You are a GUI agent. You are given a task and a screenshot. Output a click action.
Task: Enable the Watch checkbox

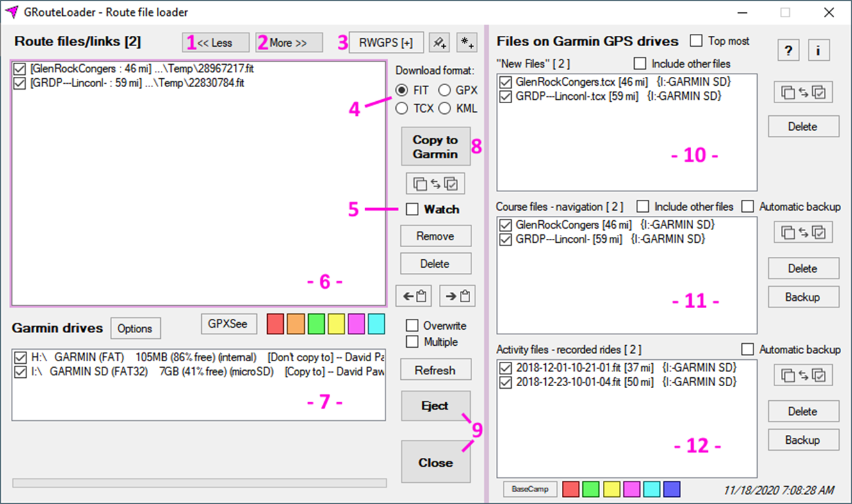click(x=413, y=209)
